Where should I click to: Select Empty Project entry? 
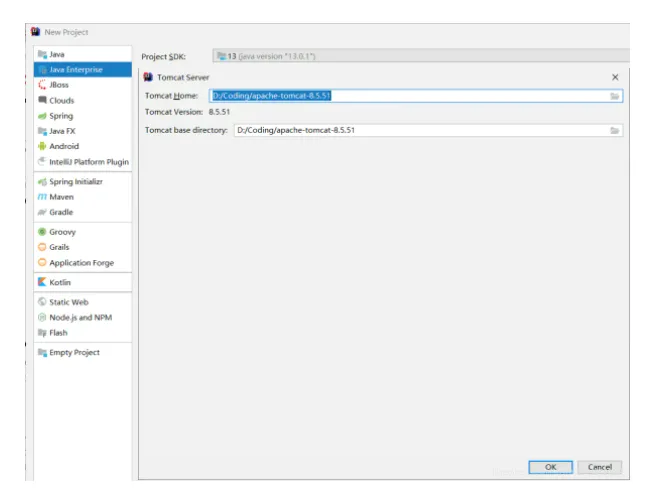click(x=83, y=352)
